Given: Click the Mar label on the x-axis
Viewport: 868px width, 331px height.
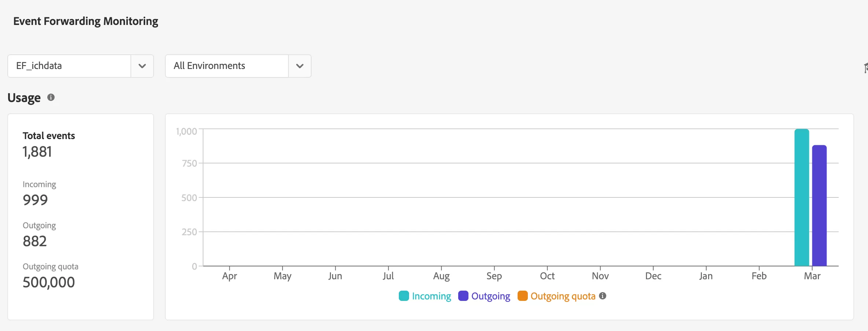Looking at the screenshot, I should tap(812, 276).
